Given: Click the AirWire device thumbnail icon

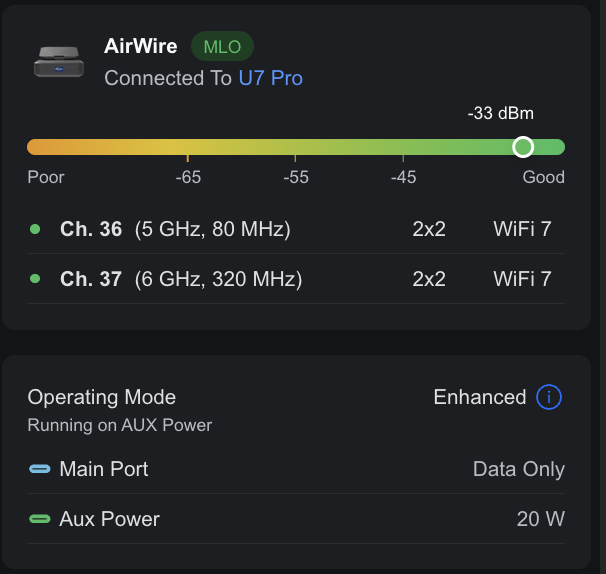Looking at the screenshot, I should [58, 62].
